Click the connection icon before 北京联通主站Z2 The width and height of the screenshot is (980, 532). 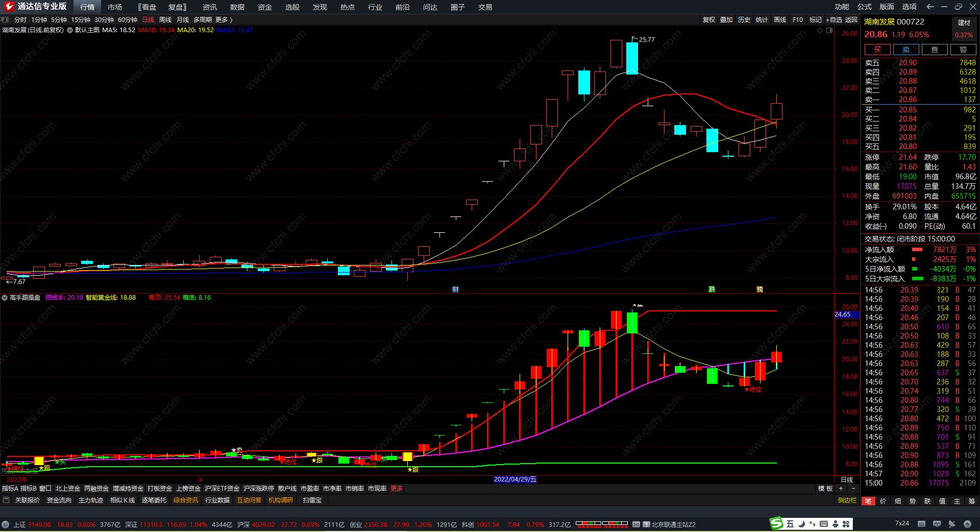coord(636,524)
